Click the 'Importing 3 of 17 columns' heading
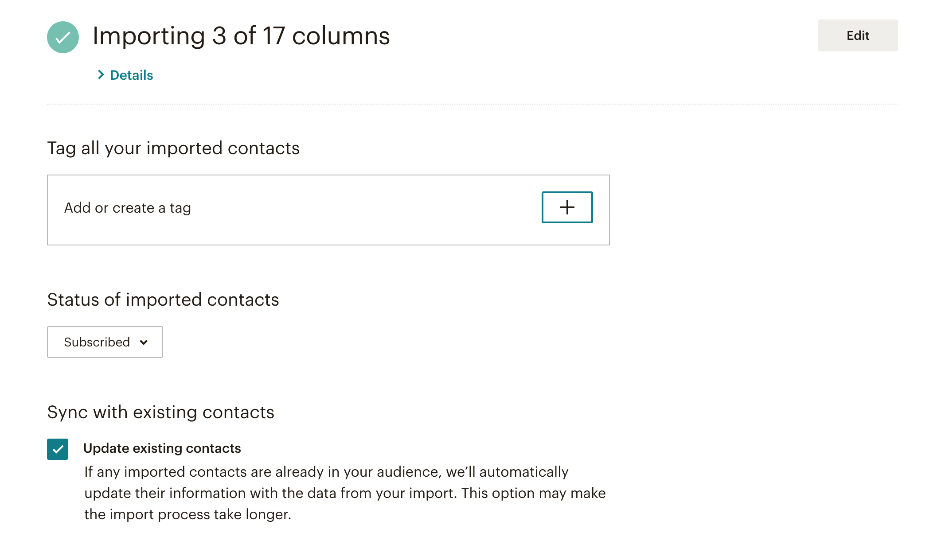The height and width of the screenshot is (560, 945). [x=241, y=36]
